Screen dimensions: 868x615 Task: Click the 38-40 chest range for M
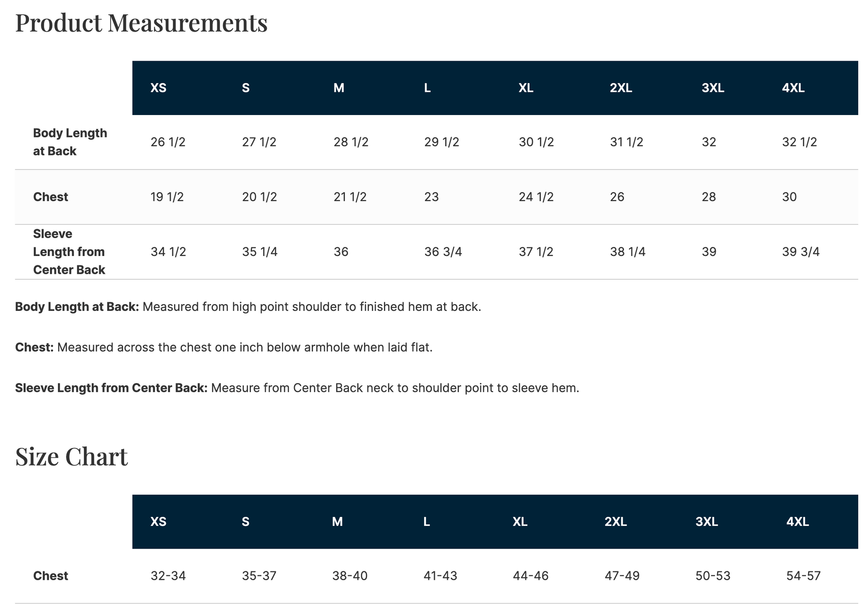click(350, 576)
